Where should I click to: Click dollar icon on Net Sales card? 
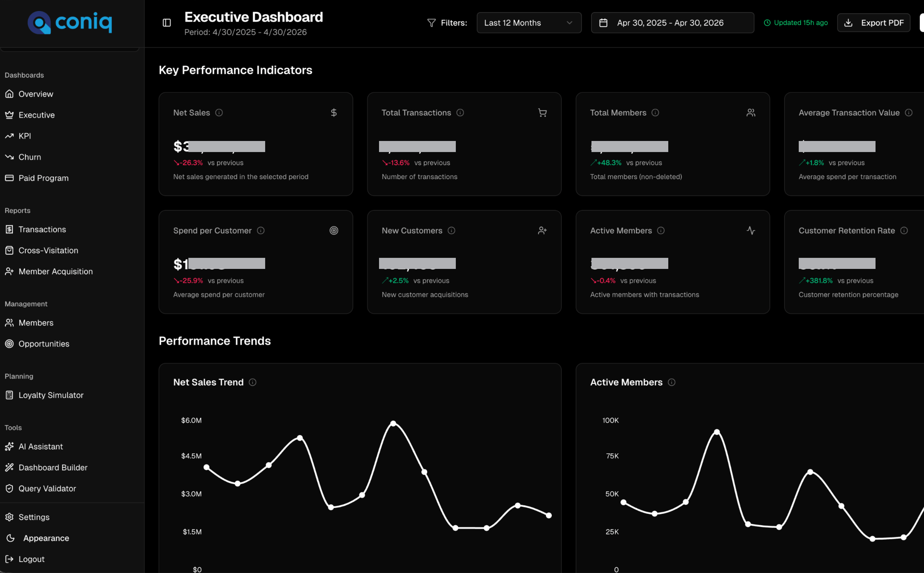pyautogui.click(x=333, y=113)
